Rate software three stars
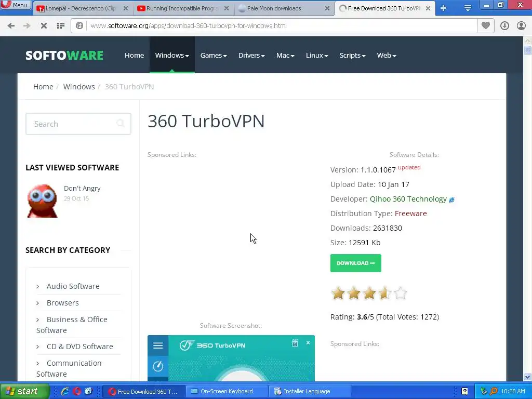532x399 pixels. pyautogui.click(x=369, y=293)
